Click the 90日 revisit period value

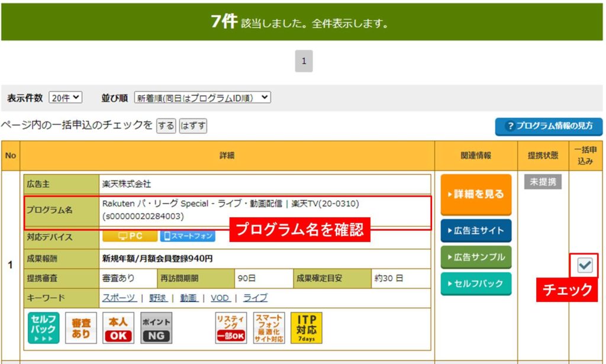[247, 278]
